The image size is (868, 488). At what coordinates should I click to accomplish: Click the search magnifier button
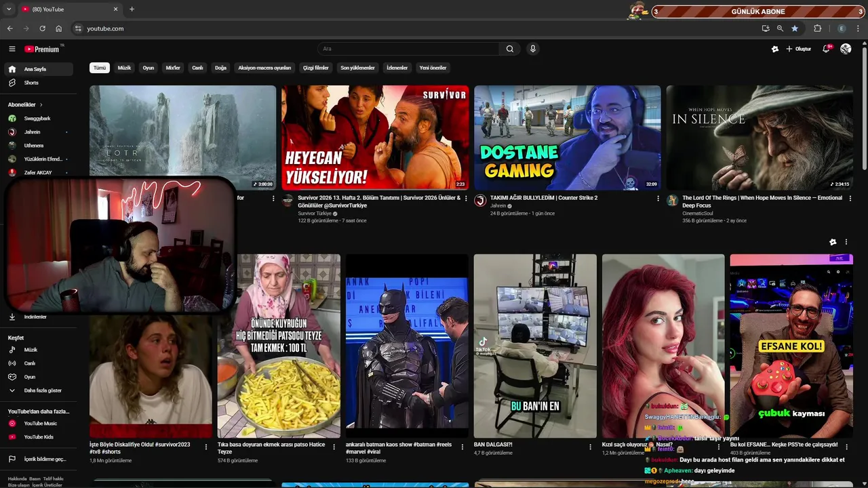click(510, 49)
